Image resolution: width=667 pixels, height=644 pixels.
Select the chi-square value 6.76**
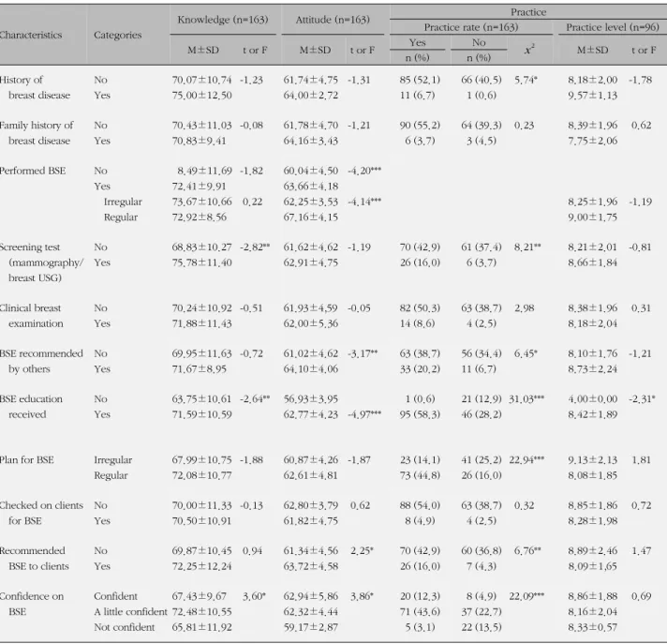[527, 551]
